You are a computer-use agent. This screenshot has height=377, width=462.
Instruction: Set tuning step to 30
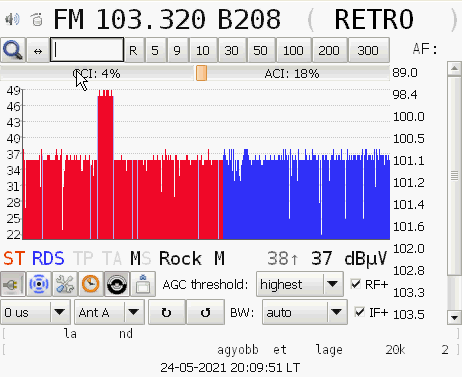point(231,50)
